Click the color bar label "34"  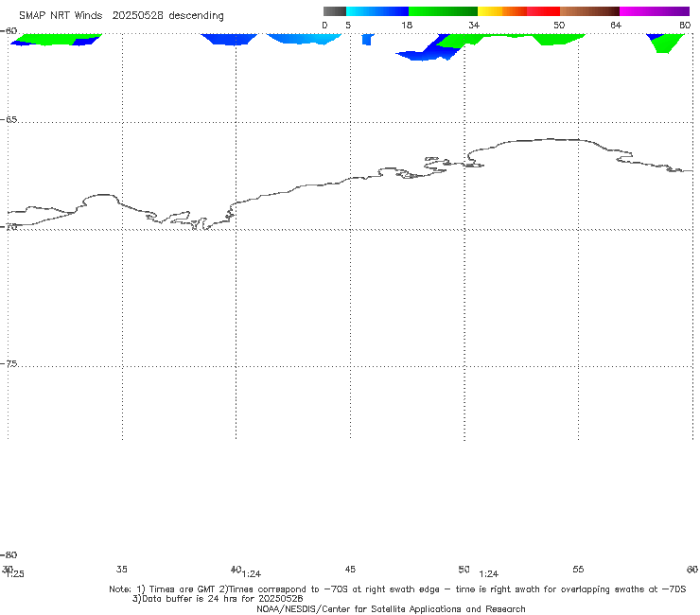[474, 25]
